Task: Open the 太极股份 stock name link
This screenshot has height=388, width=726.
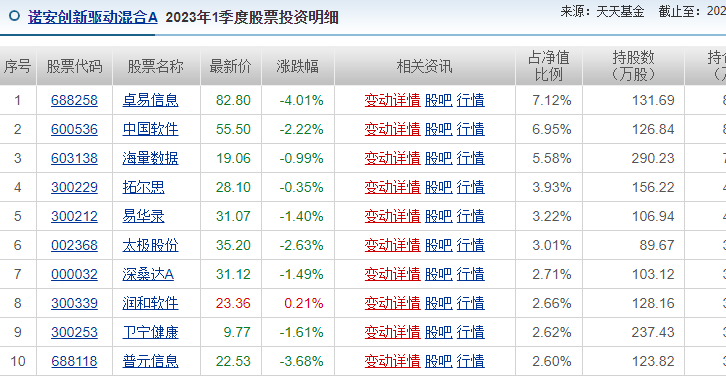Action: (x=150, y=245)
